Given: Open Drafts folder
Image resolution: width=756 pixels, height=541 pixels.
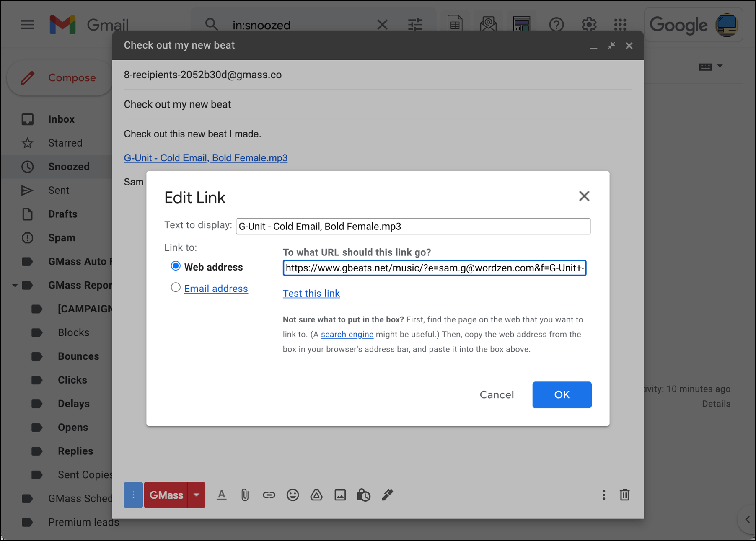Looking at the screenshot, I should point(62,214).
